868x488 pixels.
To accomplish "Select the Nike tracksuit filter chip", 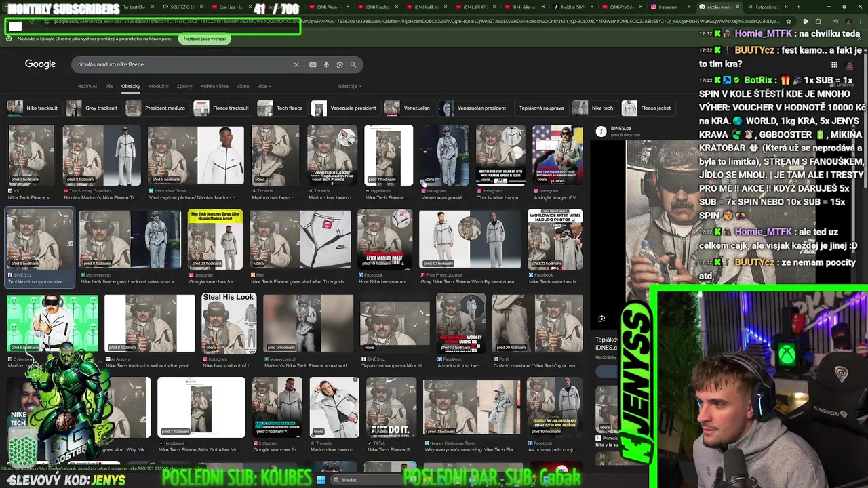I will click(34, 108).
